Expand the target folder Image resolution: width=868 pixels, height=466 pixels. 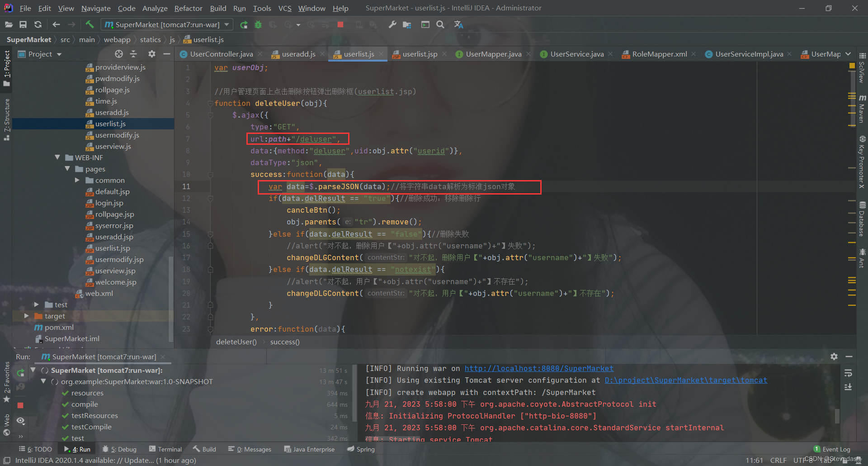(27, 316)
